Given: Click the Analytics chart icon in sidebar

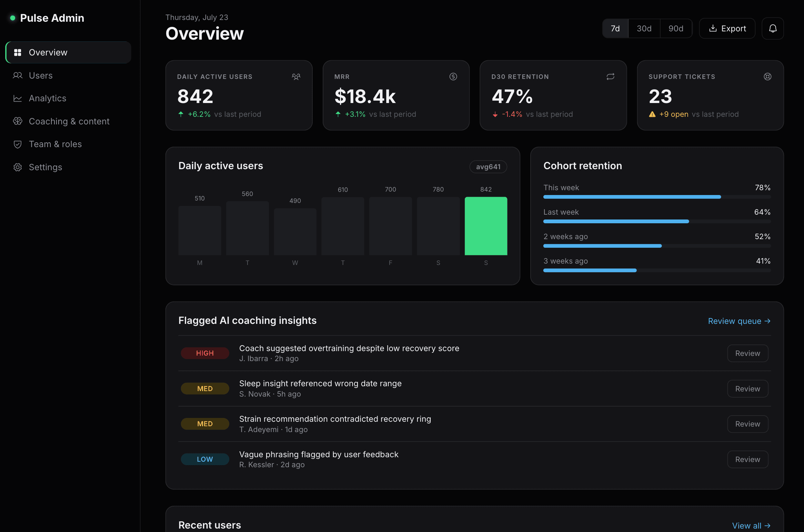Looking at the screenshot, I should (x=18, y=98).
